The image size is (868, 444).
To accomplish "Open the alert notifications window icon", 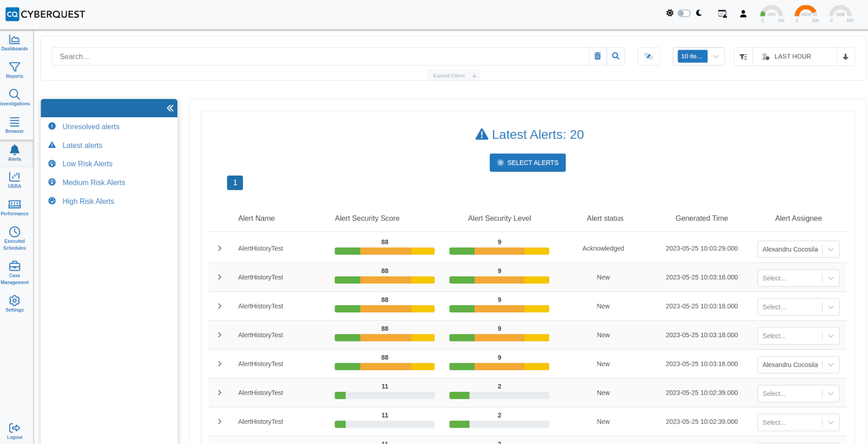I will click(722, 14).
